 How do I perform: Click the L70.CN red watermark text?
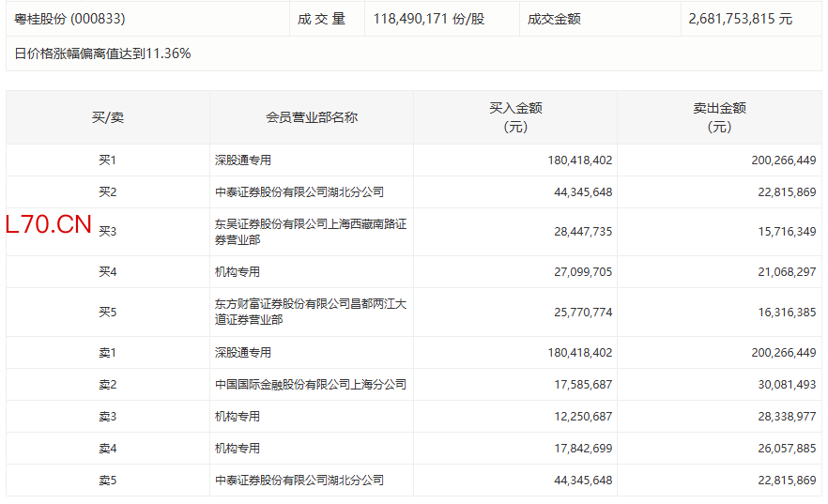click(49, 225)
